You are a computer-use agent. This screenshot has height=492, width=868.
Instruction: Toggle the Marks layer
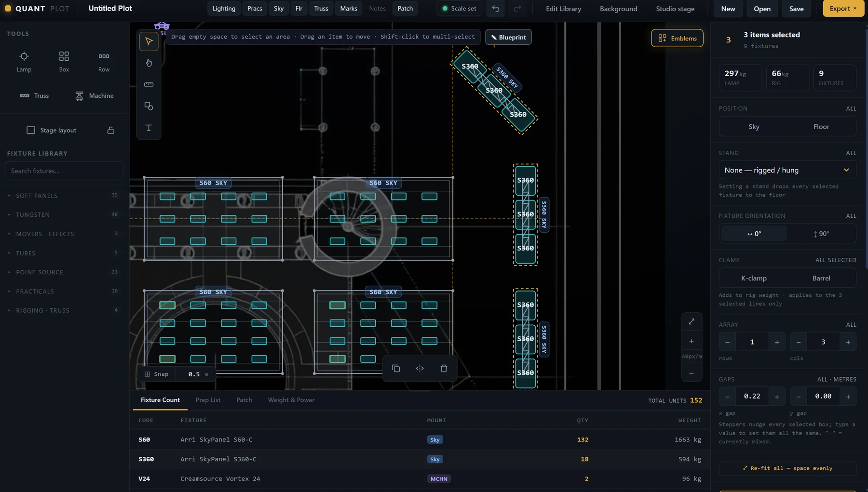click(x=349, y=9)
